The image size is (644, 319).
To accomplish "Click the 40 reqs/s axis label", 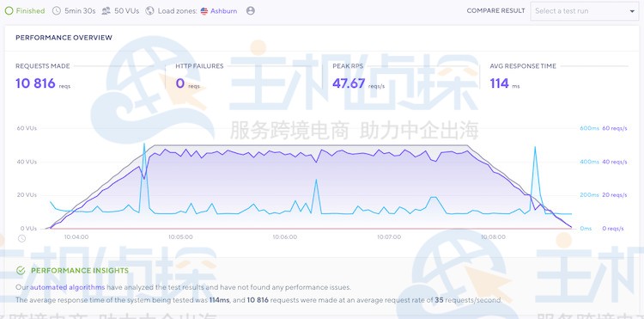I will click(x=615, y=162).
